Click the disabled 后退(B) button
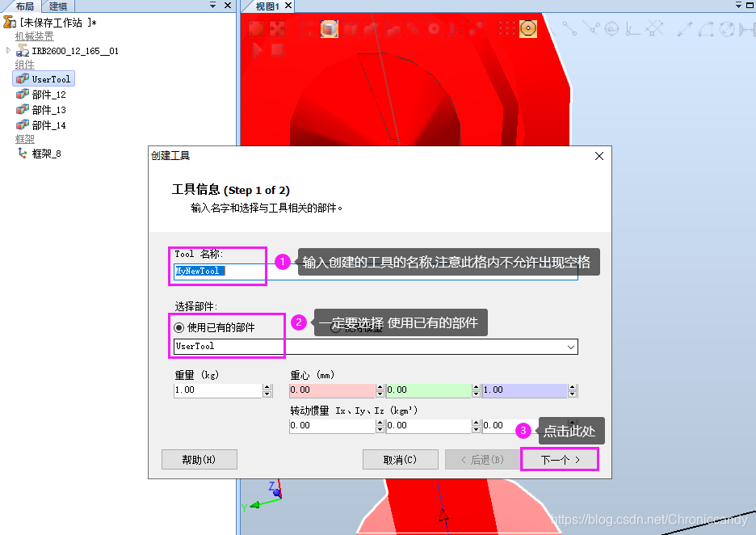756x535 pixels. point(482,460)
